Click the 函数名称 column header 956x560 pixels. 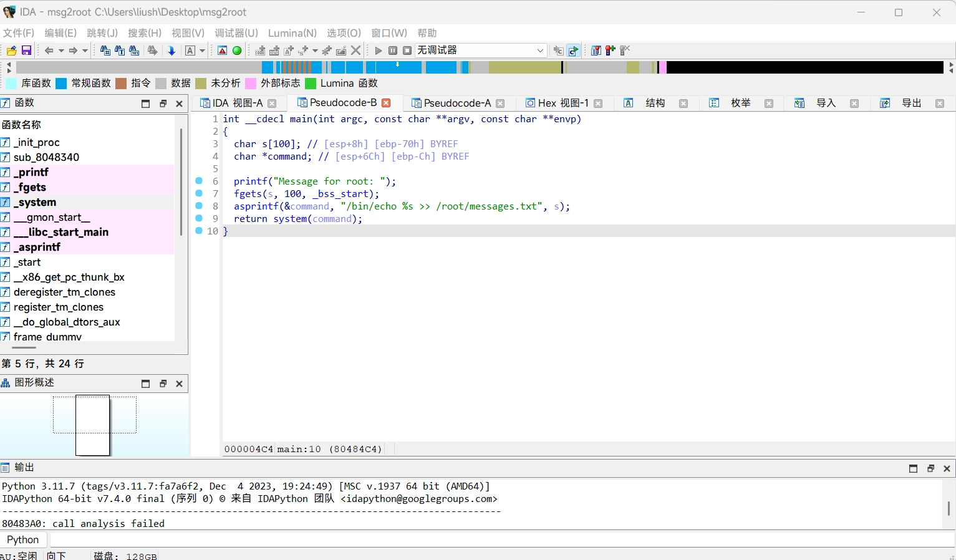[87, 125]
